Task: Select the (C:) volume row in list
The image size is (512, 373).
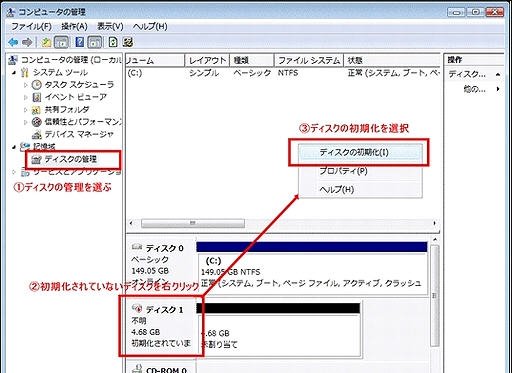Action: 283,73
